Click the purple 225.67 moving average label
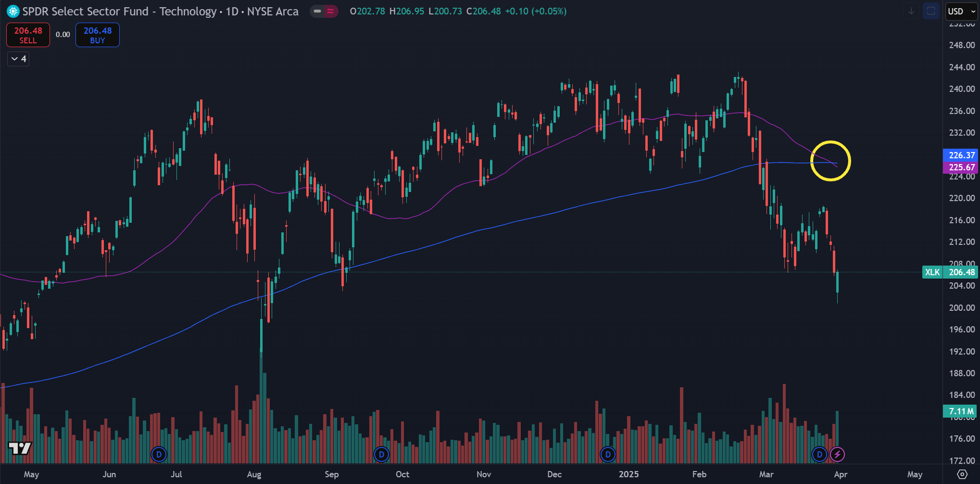The image size is (980, 484). [x=961, y=167]
